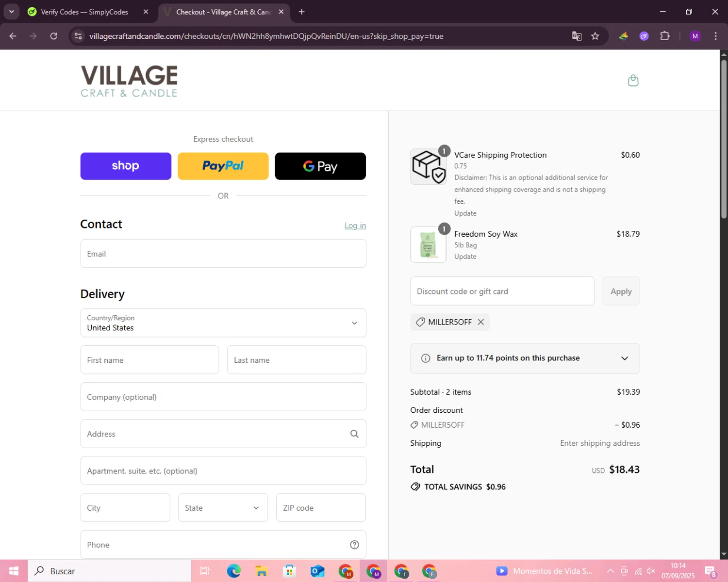
Task: Click the VCare Shipping Protection thumbnail
Action: pyautogui.click(x=428, y=167)
